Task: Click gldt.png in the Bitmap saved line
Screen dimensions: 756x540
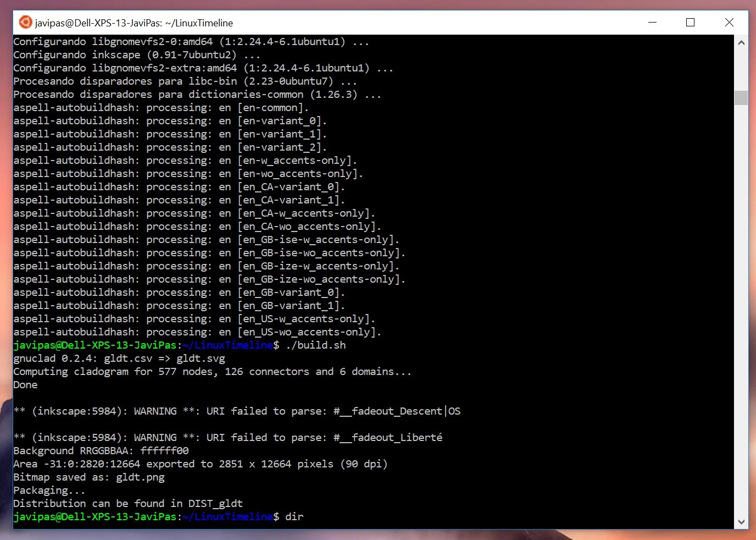Action: (x=140, y=477)
